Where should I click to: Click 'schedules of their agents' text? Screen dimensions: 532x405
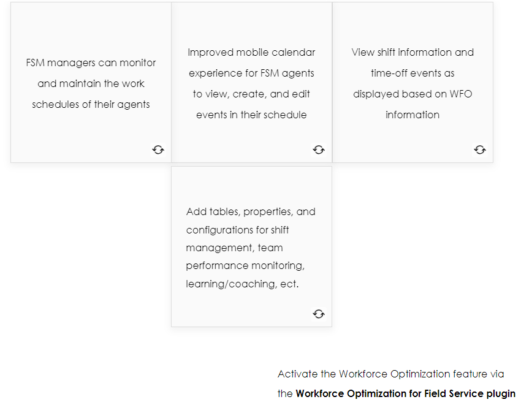pyautogui.click(x=91, y=105)
